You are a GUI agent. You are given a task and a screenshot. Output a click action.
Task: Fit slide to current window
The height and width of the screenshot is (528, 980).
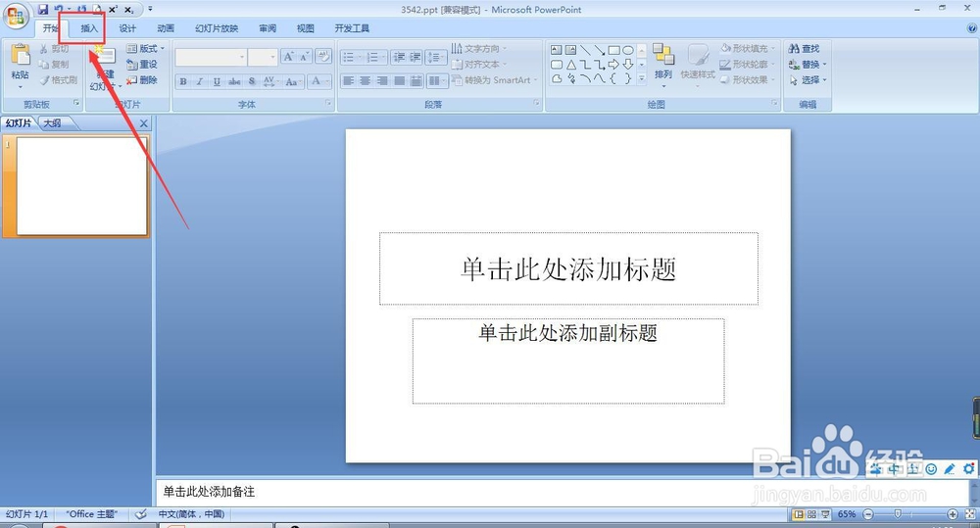click(970, 514)
